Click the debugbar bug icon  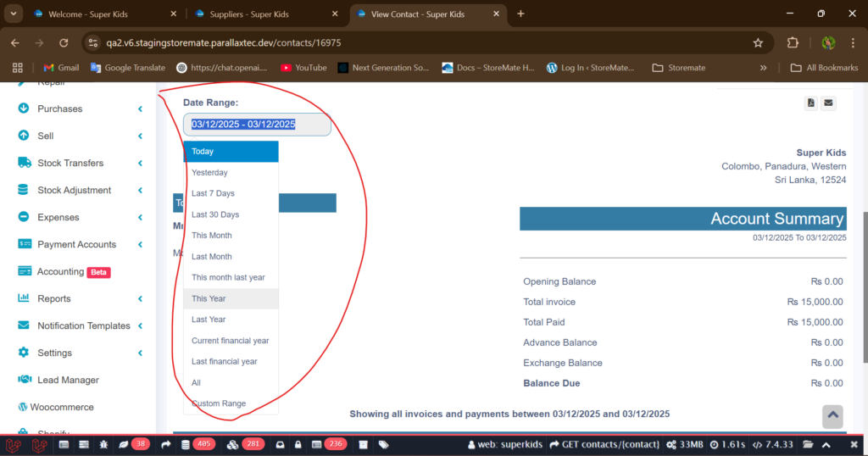click(103, 444)
